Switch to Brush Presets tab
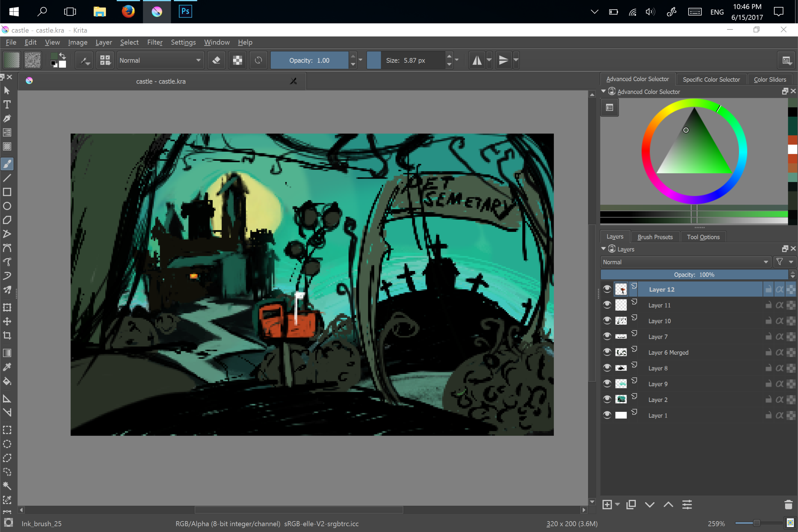Viewport: 798px width, 532px height. (x=655, y=237)
